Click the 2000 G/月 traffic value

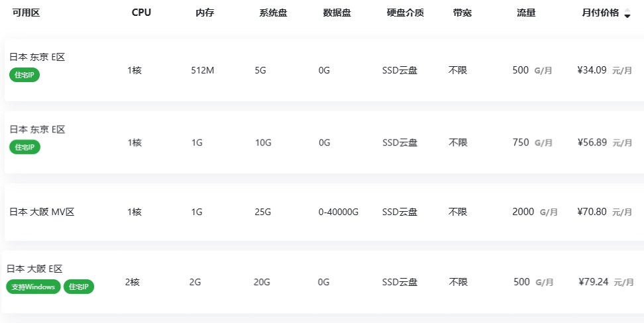535,212
